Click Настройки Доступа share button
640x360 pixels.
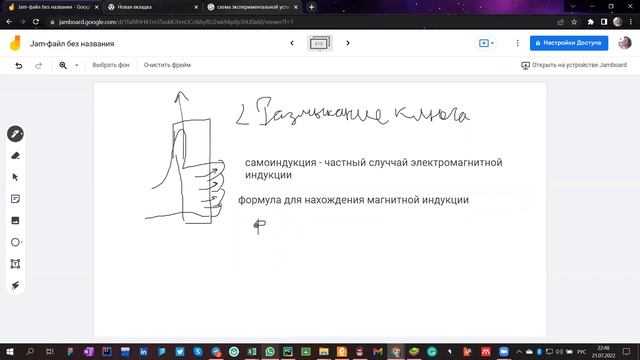(569, 43)
